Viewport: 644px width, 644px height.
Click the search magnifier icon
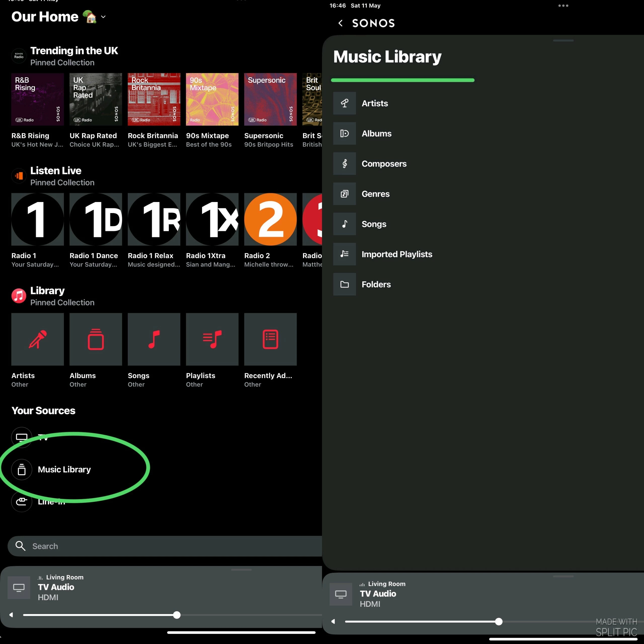tap(20, 546)
